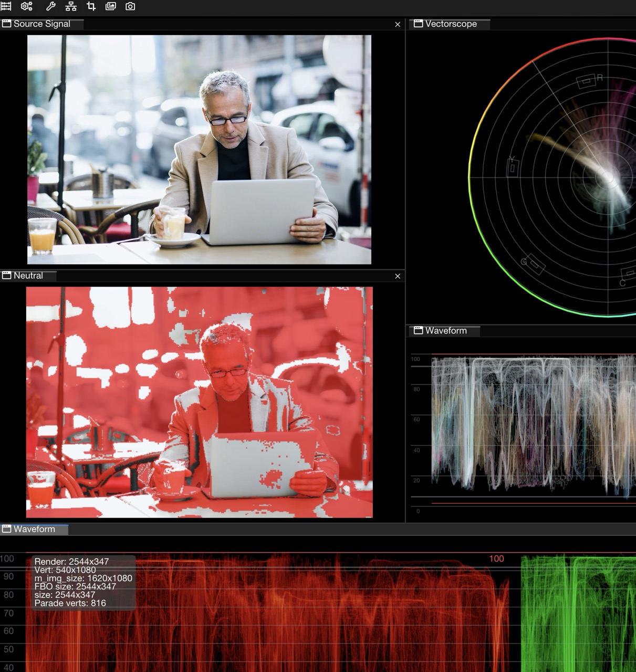Click the camera snapshot icon
Screen dimensions: 636x672
coord(130,6)
